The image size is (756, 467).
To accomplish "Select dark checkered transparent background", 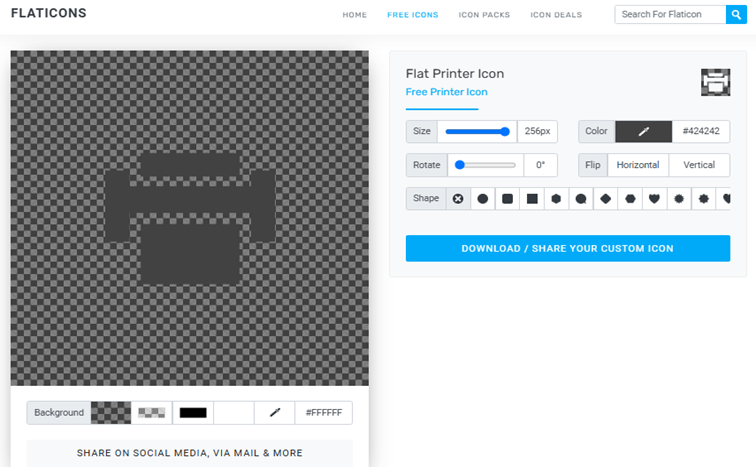I will tap(111, 412).
